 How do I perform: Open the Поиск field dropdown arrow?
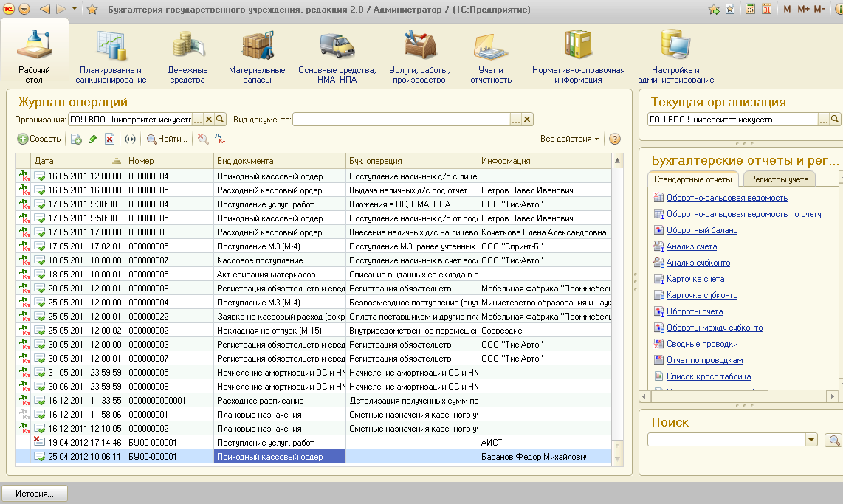pos(812,440)
